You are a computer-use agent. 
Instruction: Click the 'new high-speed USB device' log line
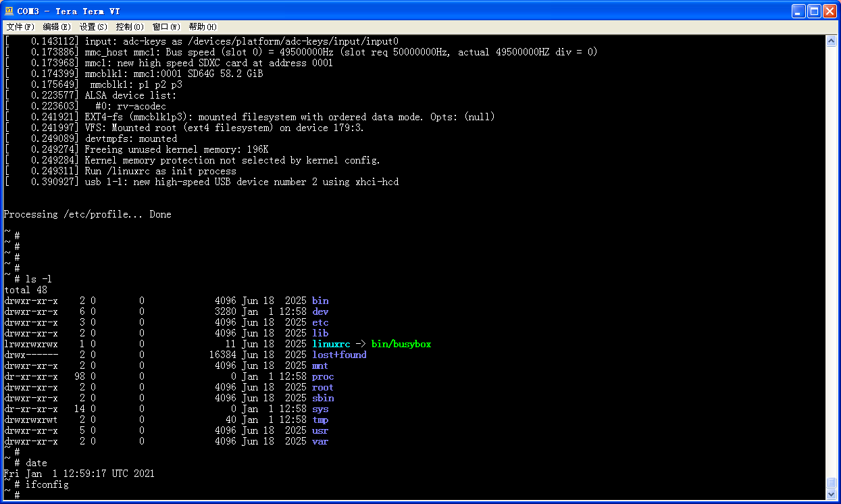click(201, 182)
